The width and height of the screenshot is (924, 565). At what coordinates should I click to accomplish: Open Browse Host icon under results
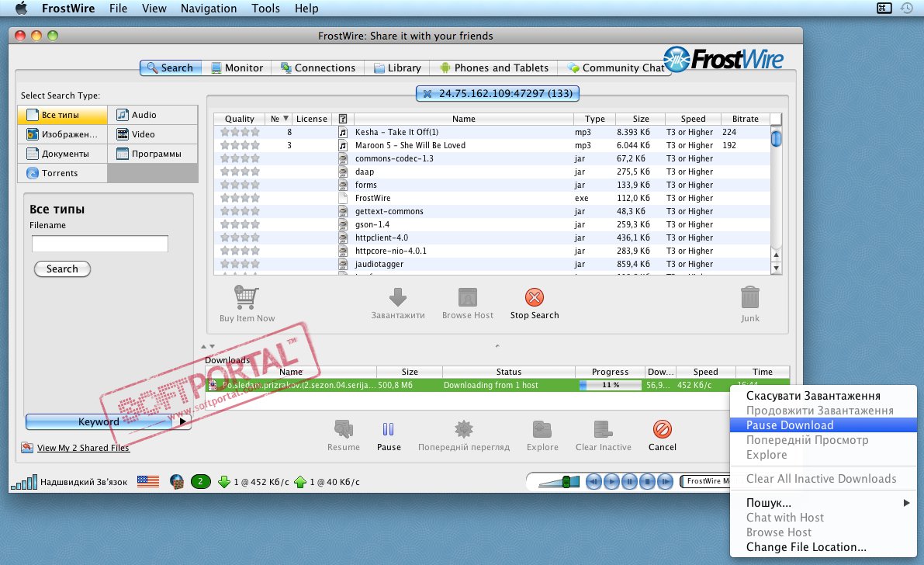(x=467, y=296)
